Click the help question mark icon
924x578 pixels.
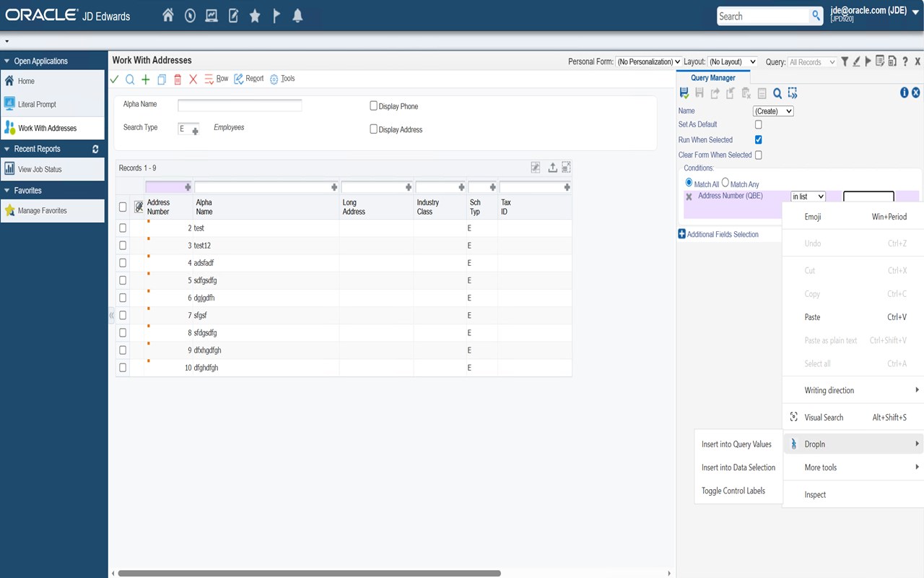[x=905, y=61]
